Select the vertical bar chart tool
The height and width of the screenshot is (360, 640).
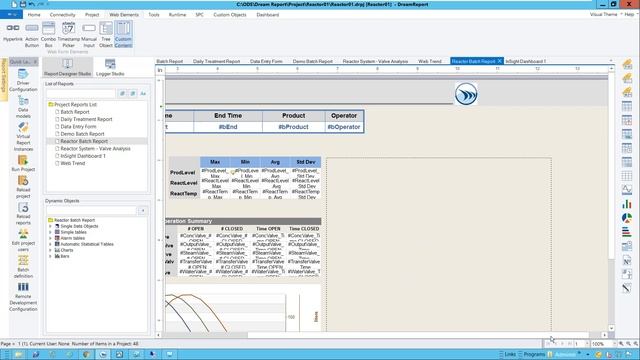pos(627,204)
